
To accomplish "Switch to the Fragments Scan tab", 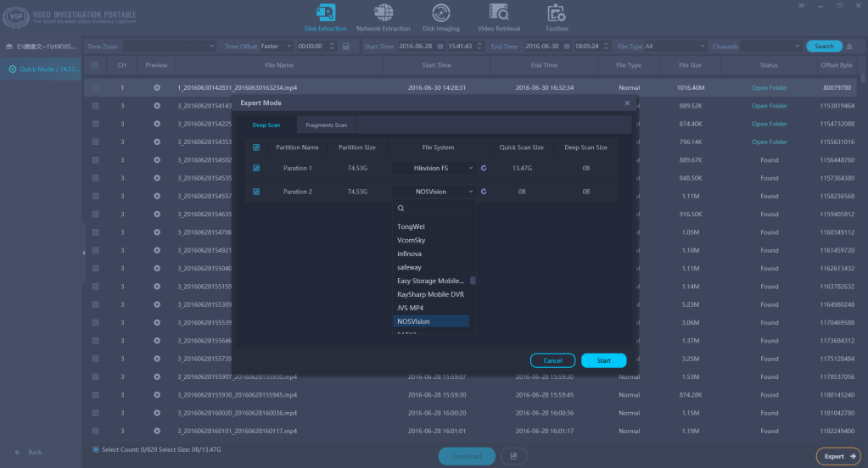I will [326, 125].
